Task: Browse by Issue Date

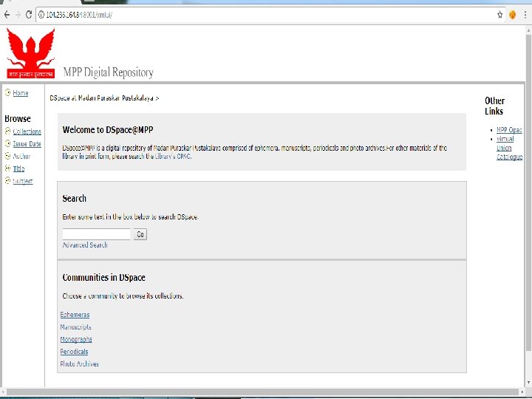Action: 27,144
